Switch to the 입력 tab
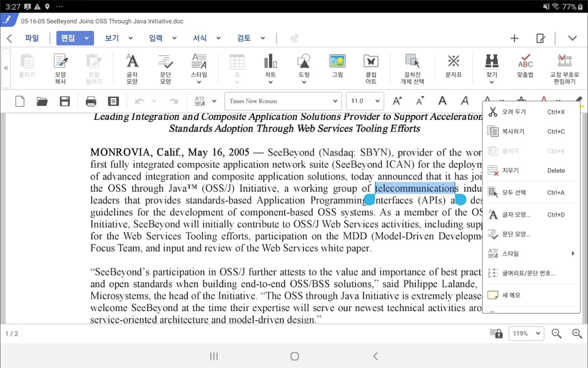 point(156,38)
